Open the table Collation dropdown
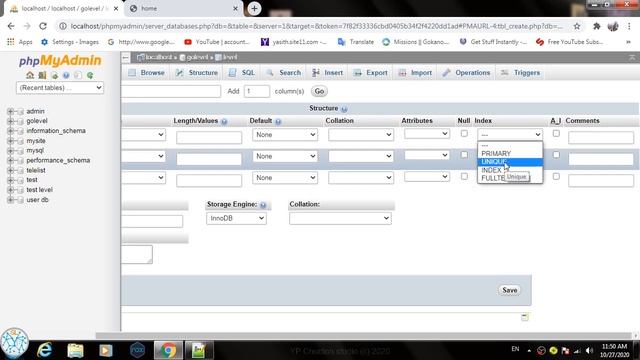640x360 pixels. (x=340, y=218)
